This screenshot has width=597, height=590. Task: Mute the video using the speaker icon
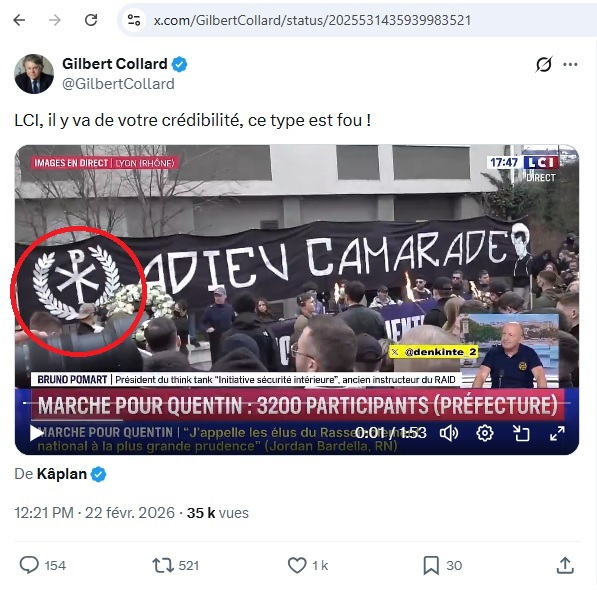449,433
